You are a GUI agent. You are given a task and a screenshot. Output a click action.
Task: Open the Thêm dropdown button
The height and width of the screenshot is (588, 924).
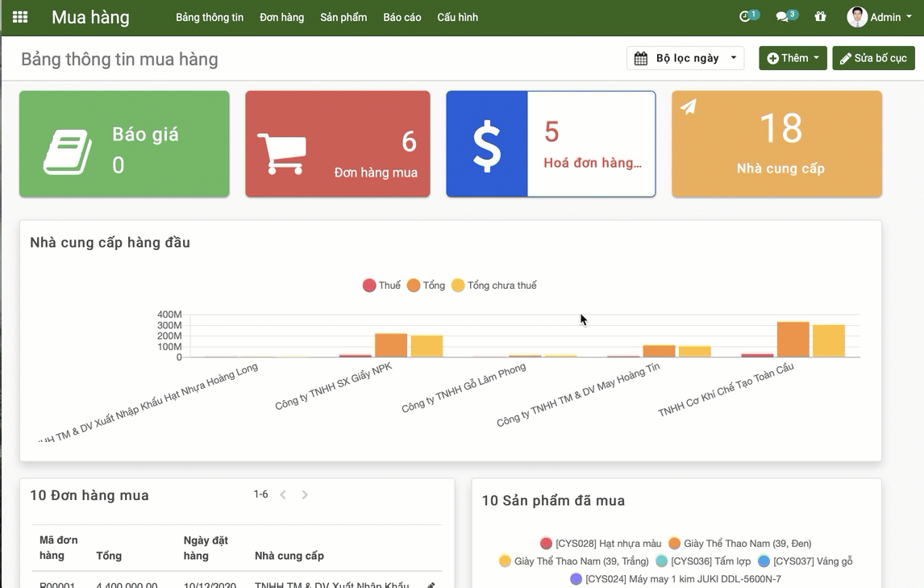(x=793, y=58)
